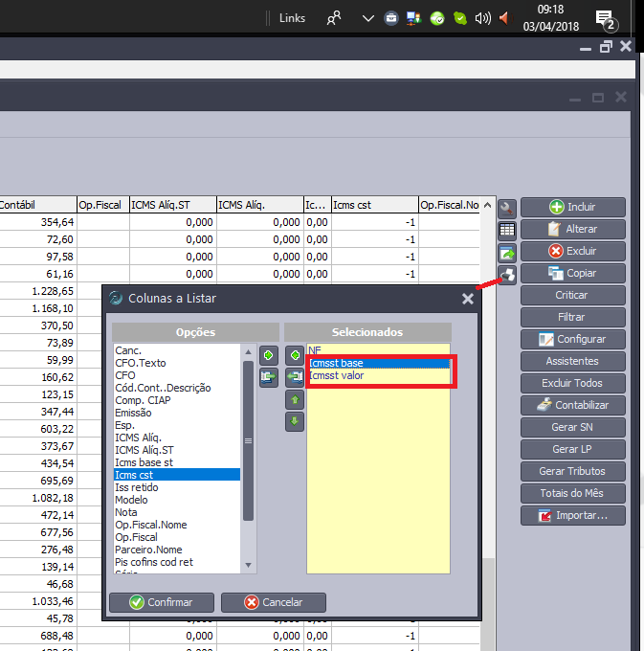The height and width of the screenshot is (651, 644).
Task: Click the Icms cst column header
Action: 375,205
